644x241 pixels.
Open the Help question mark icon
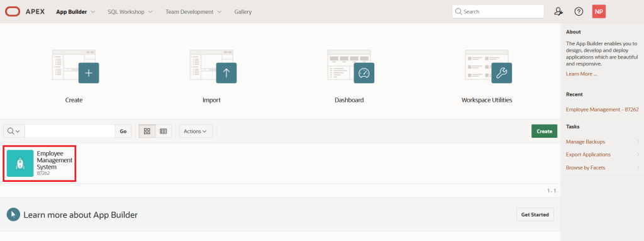coord(579,11)
